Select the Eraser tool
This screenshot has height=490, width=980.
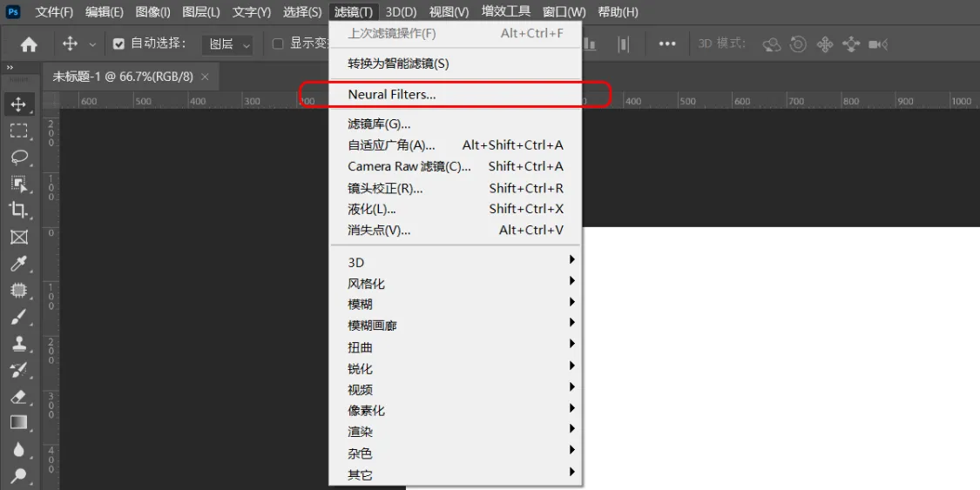pos(19,397)
